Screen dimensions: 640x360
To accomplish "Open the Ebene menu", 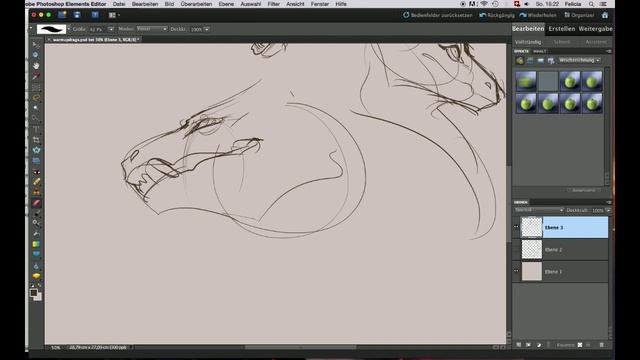I will pos(226,4).
